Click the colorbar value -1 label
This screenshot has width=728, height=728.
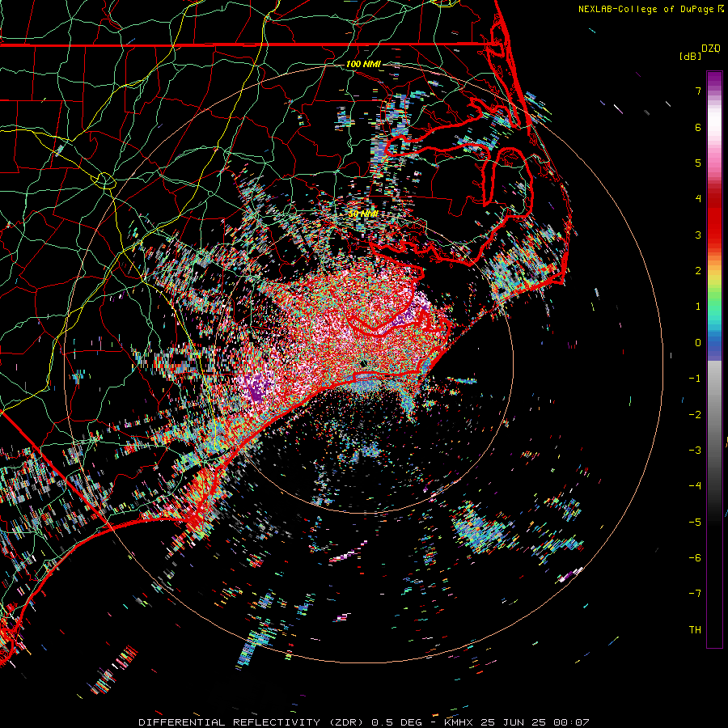point(695,379)
